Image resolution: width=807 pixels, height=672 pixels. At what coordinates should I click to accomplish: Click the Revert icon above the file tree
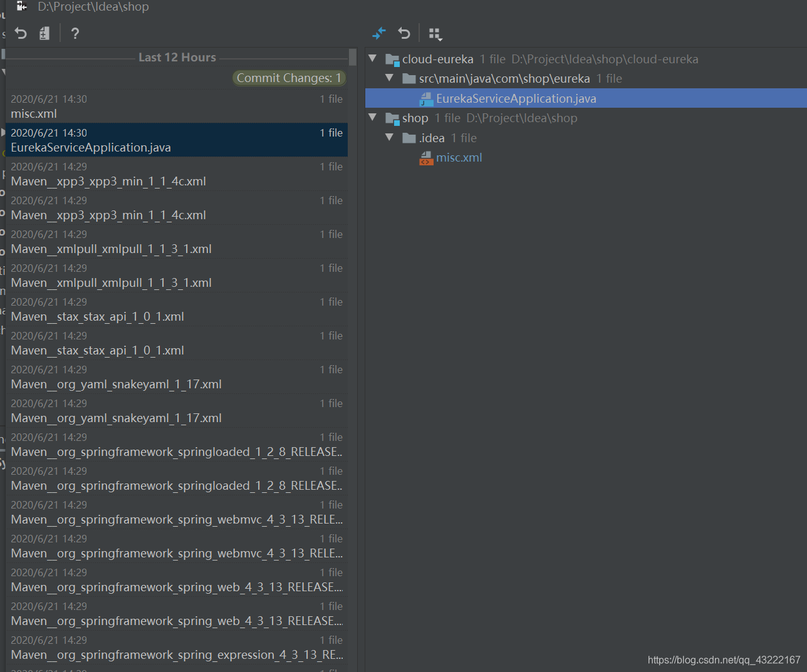pos(404,33)
